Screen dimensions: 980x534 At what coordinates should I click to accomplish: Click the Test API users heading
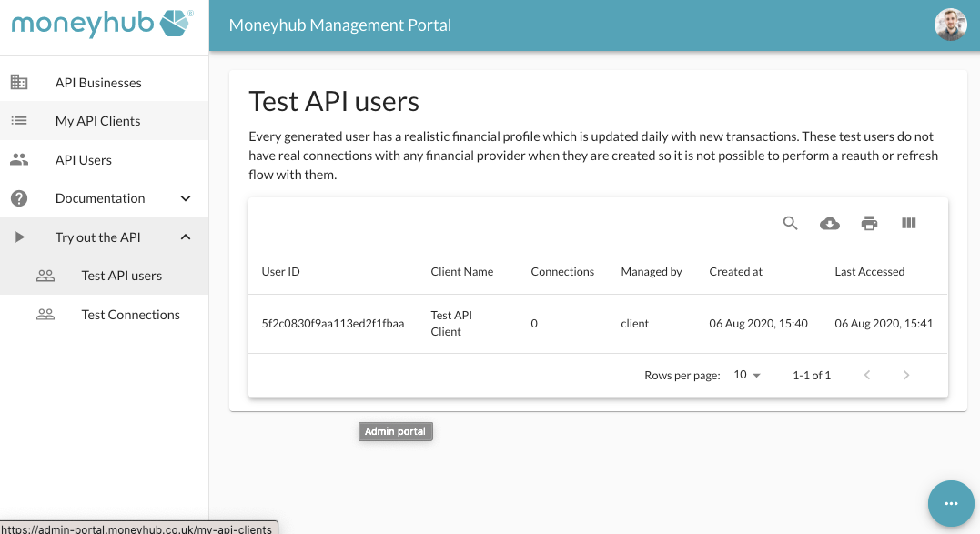point(334,101)
